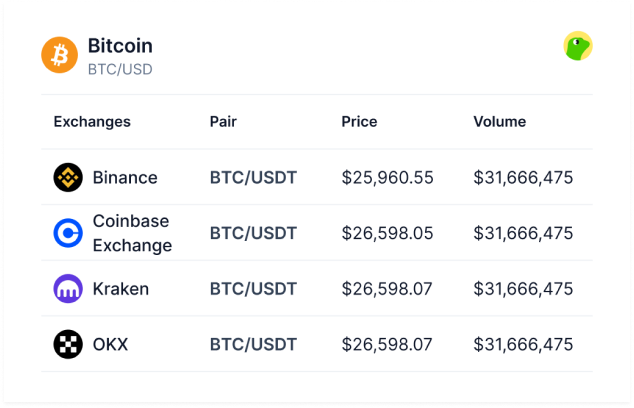Open the Binance exchange name link
Screen dimensions: 634x408
(125, 178)
